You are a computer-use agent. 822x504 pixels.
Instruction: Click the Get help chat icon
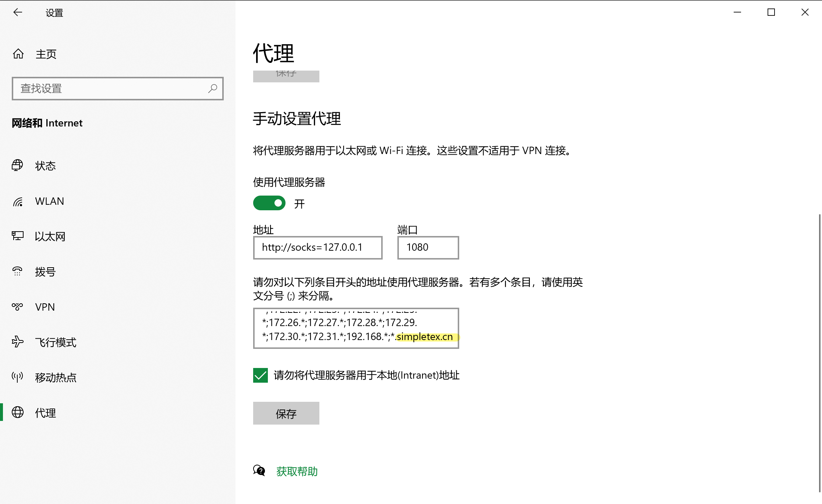(259, 471)
